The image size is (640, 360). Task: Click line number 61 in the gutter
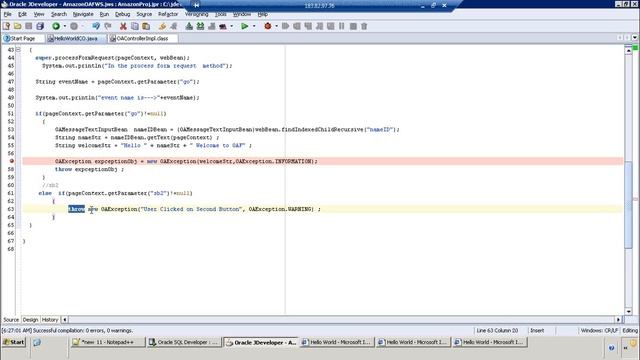pos(11,193)
